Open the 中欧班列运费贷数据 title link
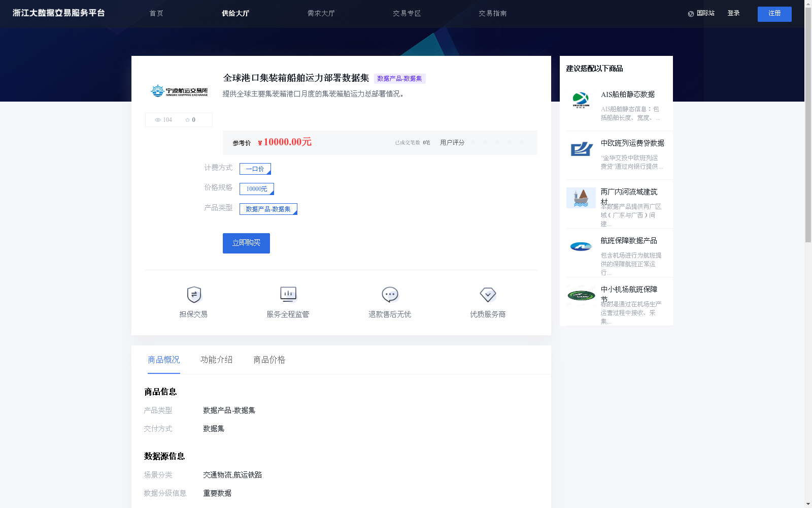 (x=632, y=143)
